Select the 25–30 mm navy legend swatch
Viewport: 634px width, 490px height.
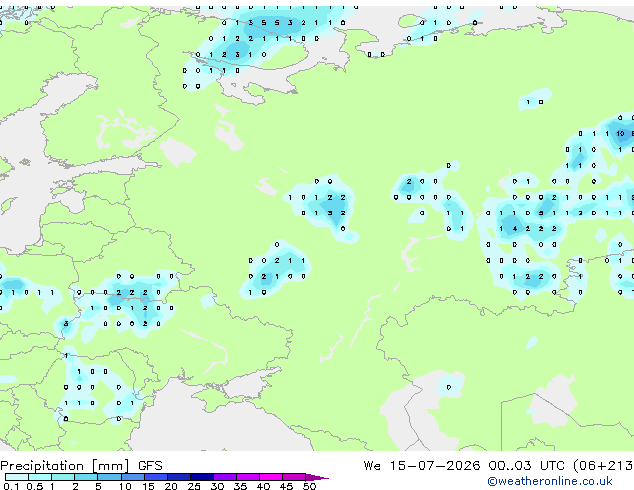[202, 477]
